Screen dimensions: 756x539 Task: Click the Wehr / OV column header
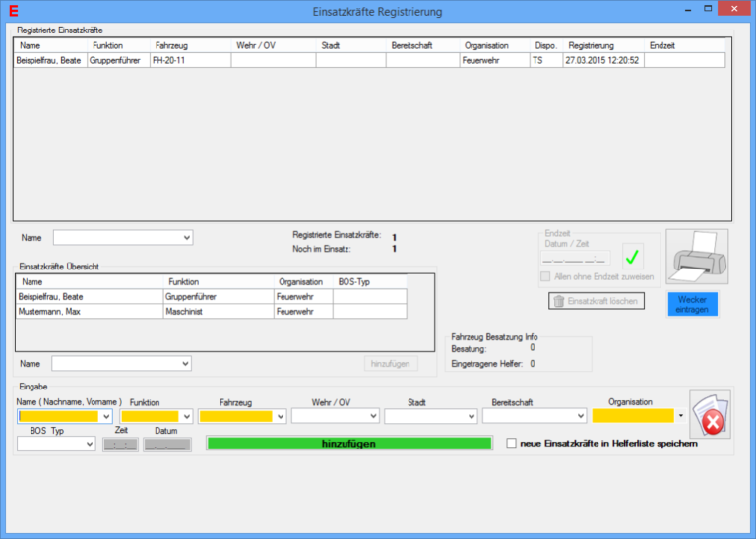274,46
